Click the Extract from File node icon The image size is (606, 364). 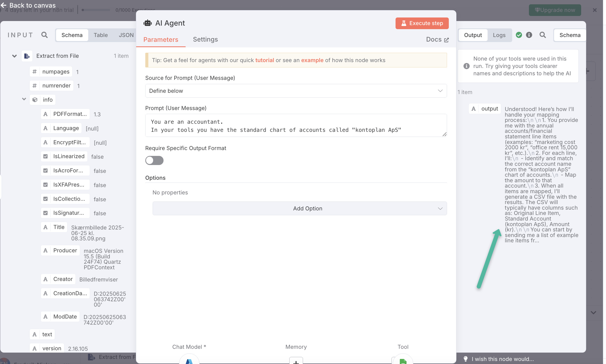27,56
